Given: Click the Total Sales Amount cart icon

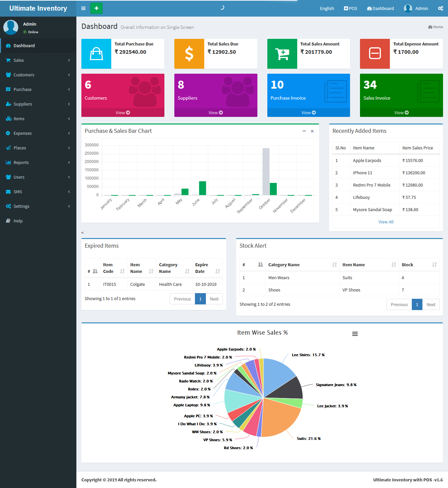Looking at the screenshot, I should coord(282,54).
